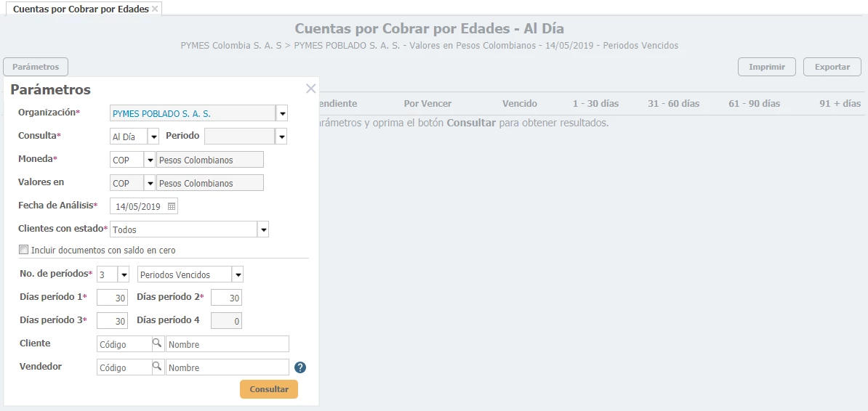Click the Días período 1 input field
868x411 pixels.
tap(112, 298)
